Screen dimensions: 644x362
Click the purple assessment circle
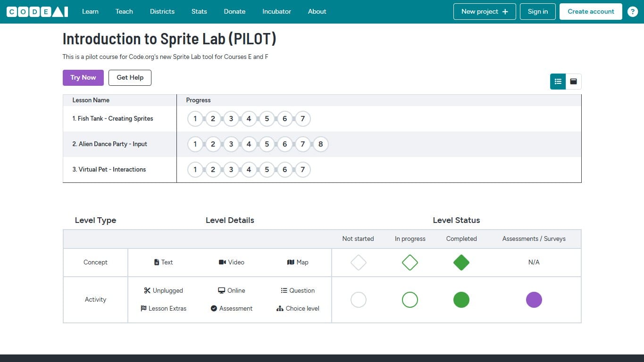[534, 300]
